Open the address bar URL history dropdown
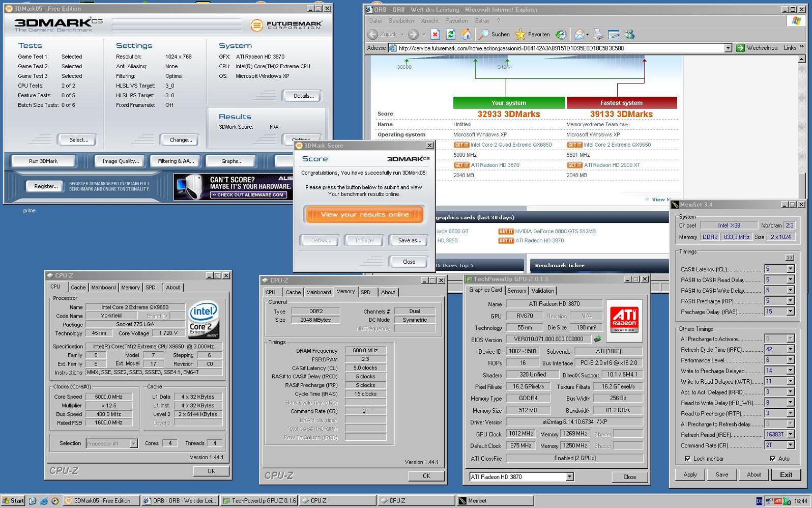The width and height of the screenshot is (812, 508). 728,48
